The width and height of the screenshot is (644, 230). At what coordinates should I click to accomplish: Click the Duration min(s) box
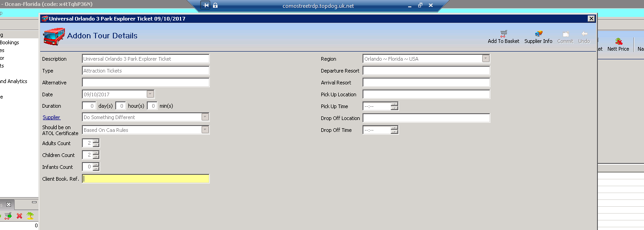pos(152,106)
